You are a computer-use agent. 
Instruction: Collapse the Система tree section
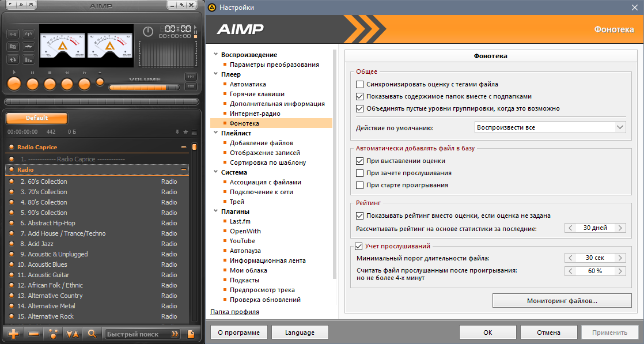pyautogui.click(x=215, y=172)
